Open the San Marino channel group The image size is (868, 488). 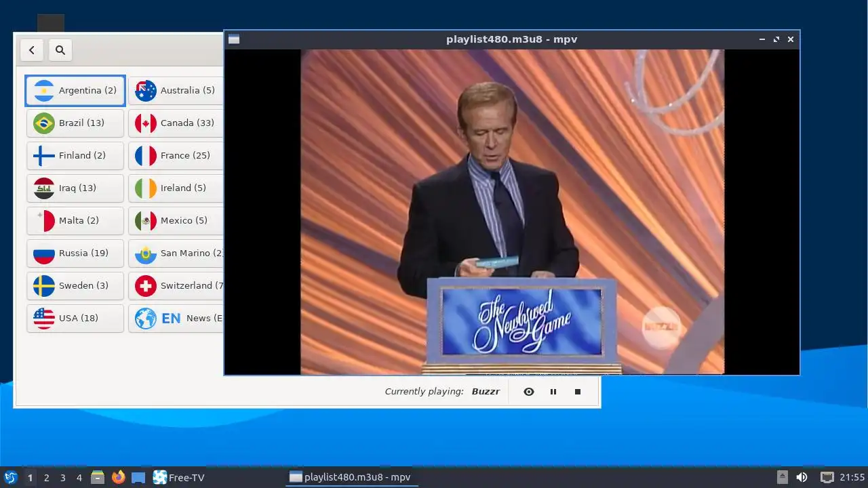pyautogui.click(x=176, y=253)
